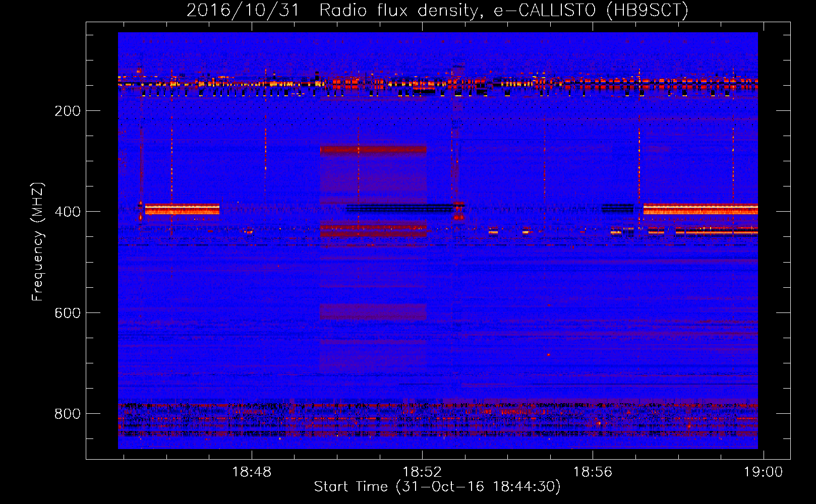
Task: Click the 18:48 time tick label
Action: coord(251,472)
